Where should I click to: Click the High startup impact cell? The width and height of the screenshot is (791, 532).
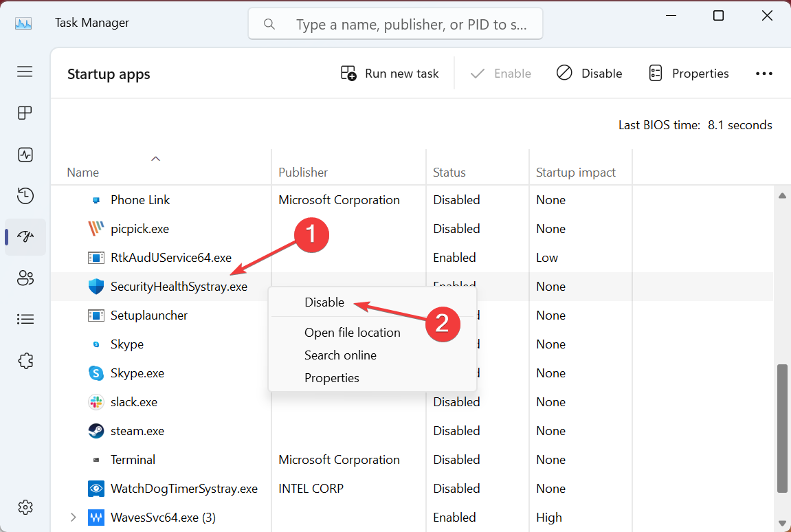(549, 518)
